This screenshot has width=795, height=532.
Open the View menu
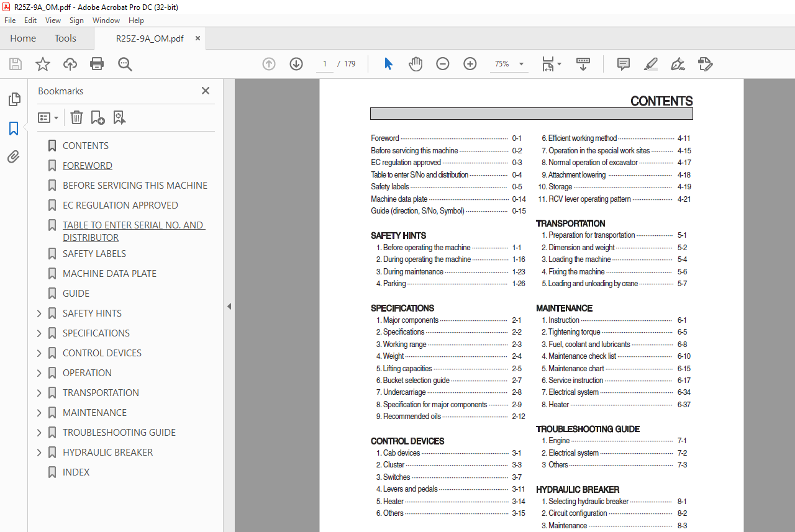53,20
